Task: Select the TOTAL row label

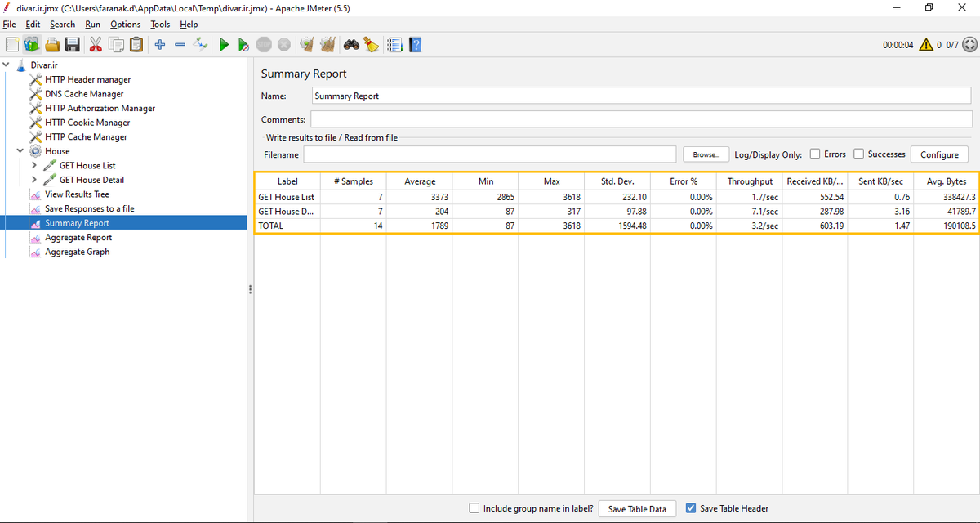Action: coord(270,226)
